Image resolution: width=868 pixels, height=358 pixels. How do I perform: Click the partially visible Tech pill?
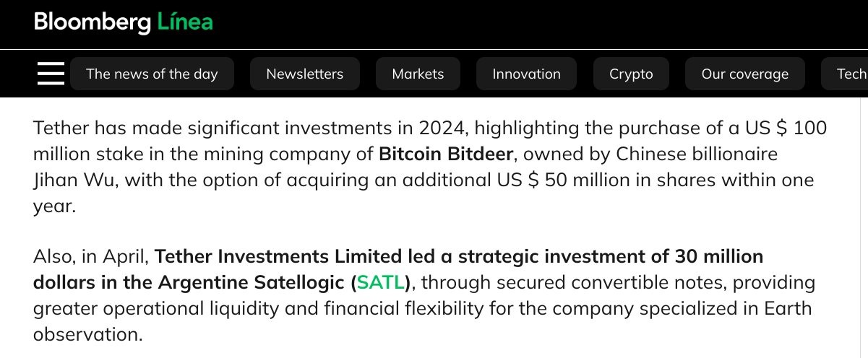[851, 74]
